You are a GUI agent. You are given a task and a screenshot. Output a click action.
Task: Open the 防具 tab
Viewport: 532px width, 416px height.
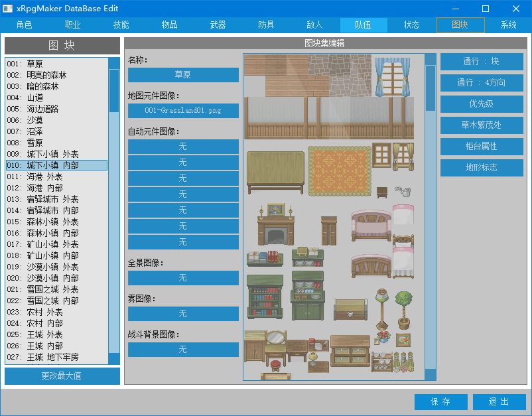[x=266, y=25]
